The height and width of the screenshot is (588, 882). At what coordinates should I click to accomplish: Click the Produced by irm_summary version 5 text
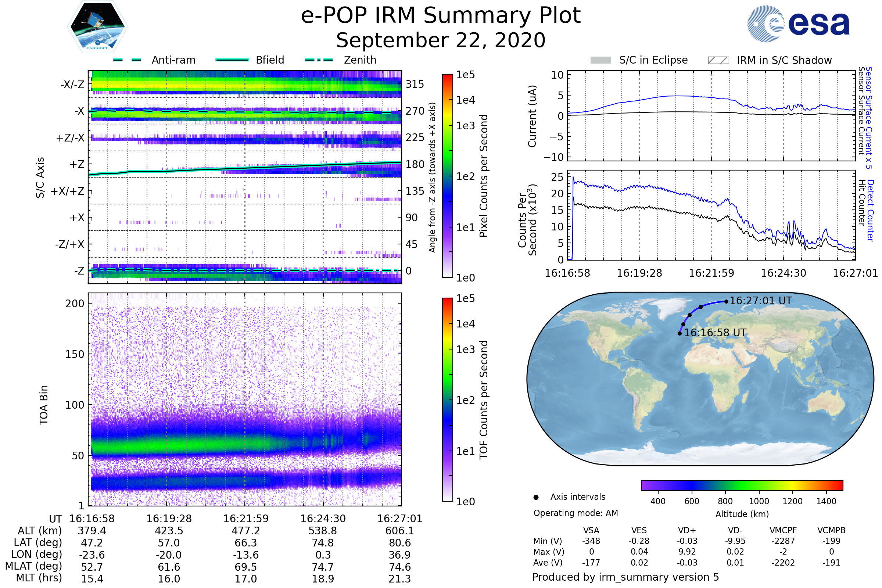click(x=625, y=577)
